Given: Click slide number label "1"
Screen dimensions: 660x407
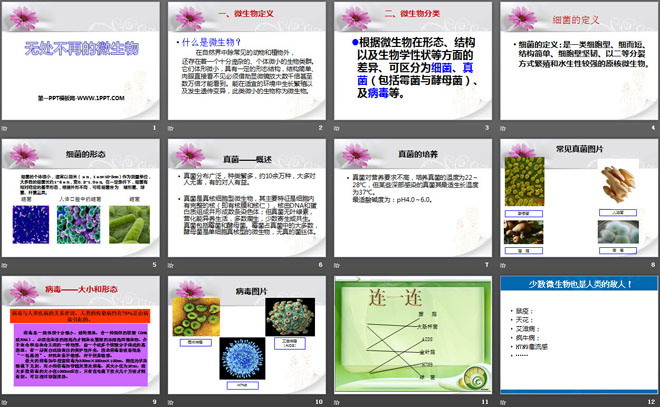Looking at the screenshot, I should tap(154, 128).
